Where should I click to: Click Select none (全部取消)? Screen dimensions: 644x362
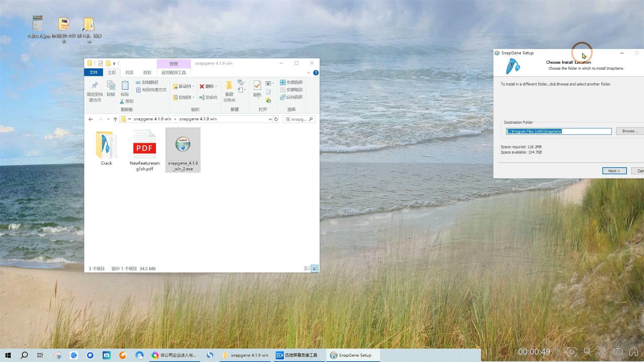[x=291, y=90]
